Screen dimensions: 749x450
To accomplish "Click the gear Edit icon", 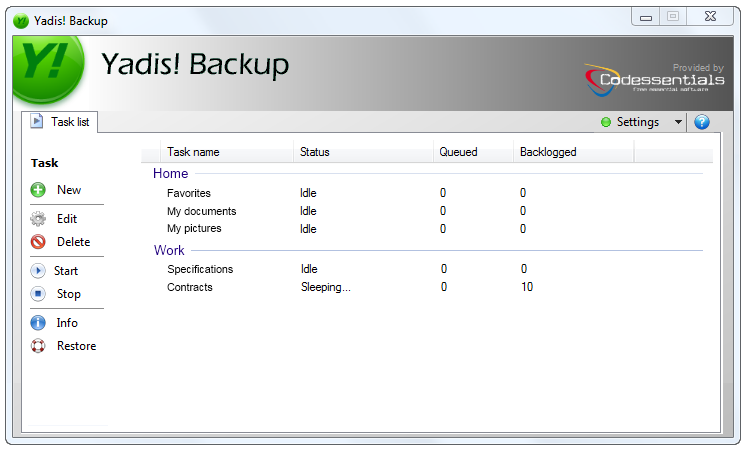I will click(38, 219).
